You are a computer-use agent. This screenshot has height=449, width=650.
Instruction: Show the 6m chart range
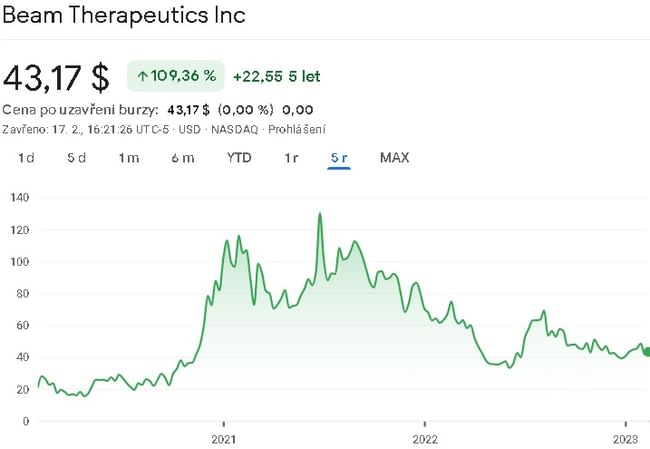coord(182,158)
